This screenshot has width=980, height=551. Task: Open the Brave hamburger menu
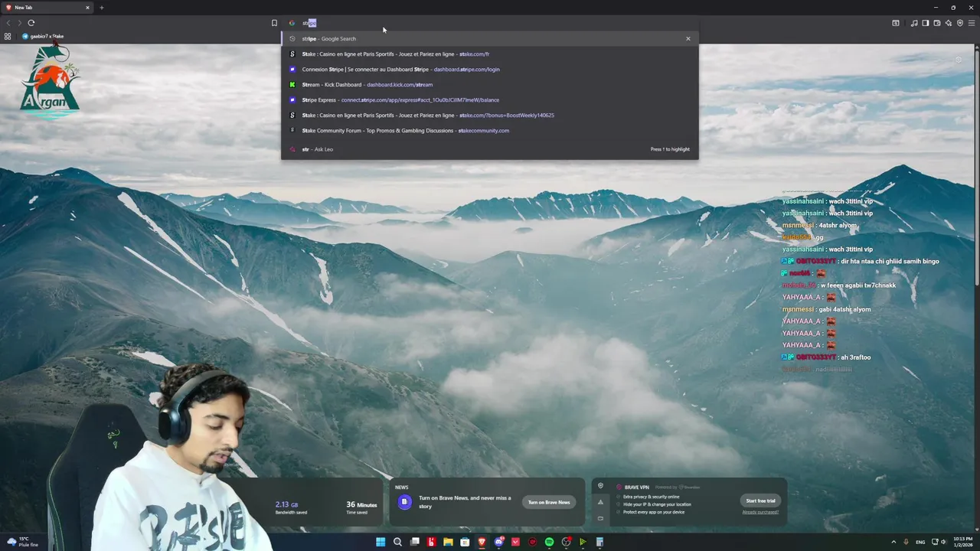coord(972,23)
